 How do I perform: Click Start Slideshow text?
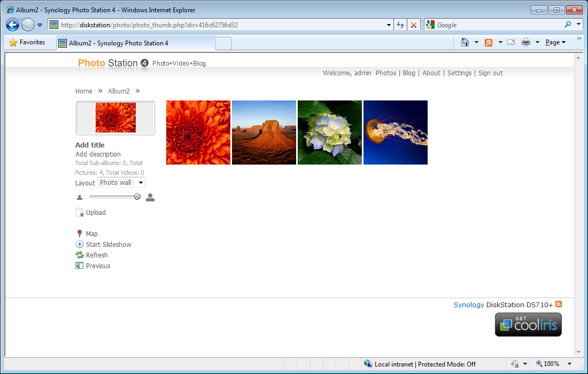(109, 244)
